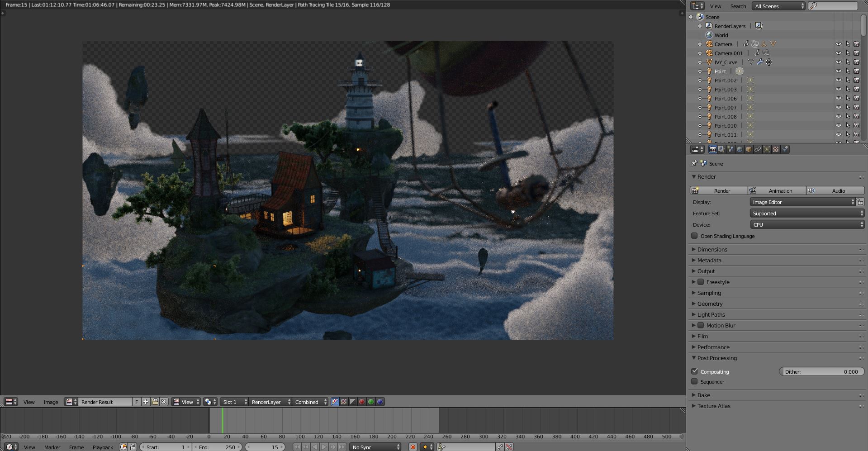Toggle viewport visibility eye for Camera
The image size is (868, 451).
(838, 44)
